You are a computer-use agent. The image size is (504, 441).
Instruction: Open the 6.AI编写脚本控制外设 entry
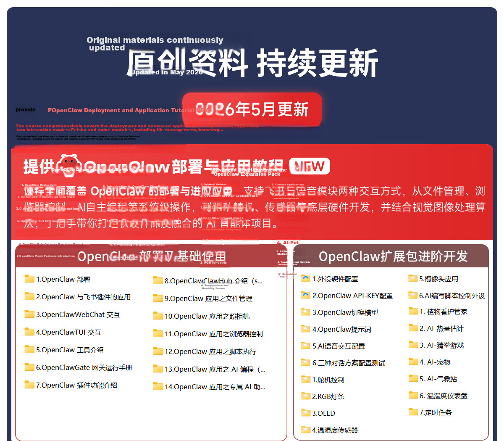point(452,296)
